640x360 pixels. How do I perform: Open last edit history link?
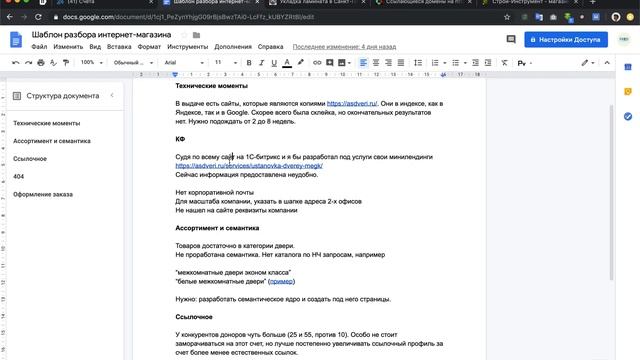(x=344, y=47)
